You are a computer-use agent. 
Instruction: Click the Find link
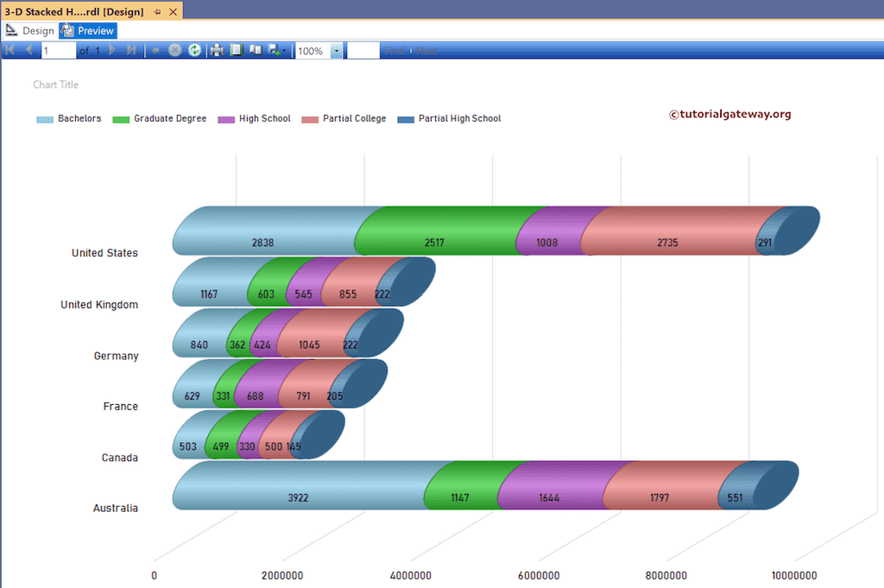pyautogui.click(x=394, y=50)
